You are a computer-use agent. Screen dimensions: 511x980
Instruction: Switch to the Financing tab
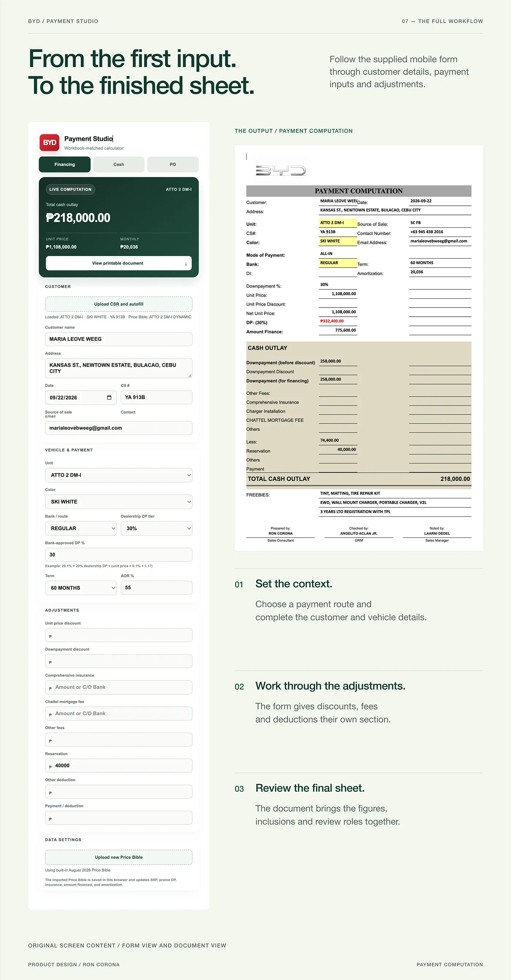pos(65,164)
